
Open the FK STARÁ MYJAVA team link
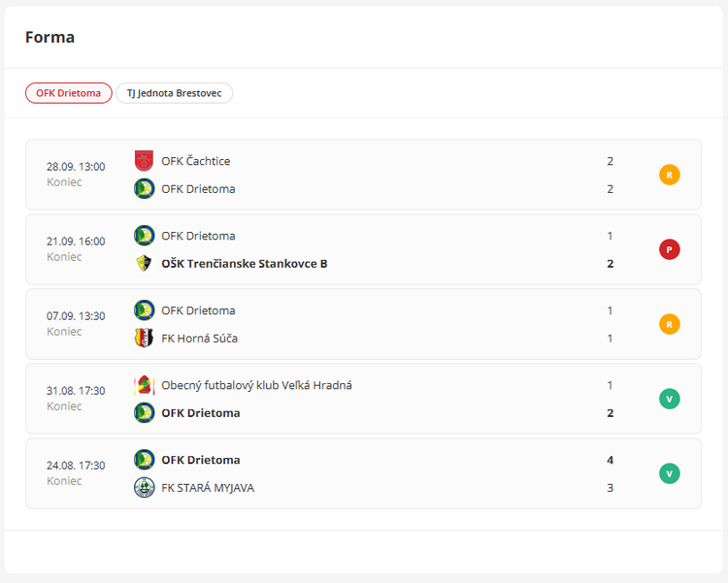point(207,487)
